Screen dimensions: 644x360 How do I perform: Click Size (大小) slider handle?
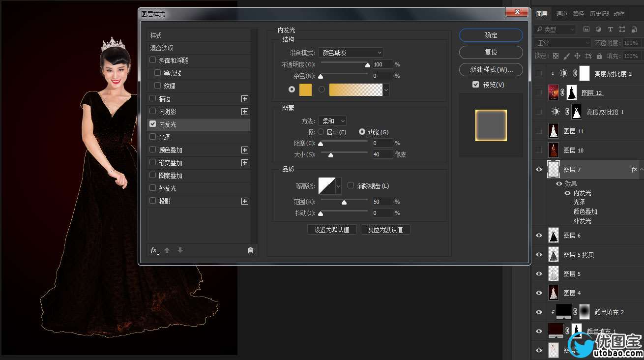click(x=331, y=155)
